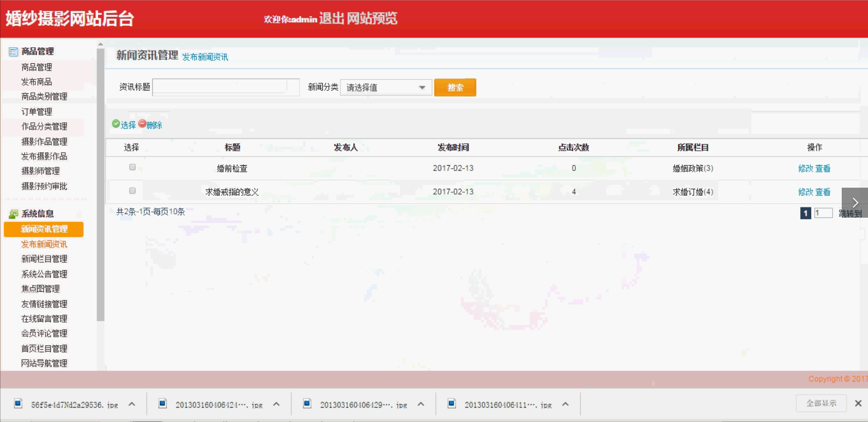Click the green 选择 check icon
The height and width of the screenshot is (422, 868).
coord(116,124)
